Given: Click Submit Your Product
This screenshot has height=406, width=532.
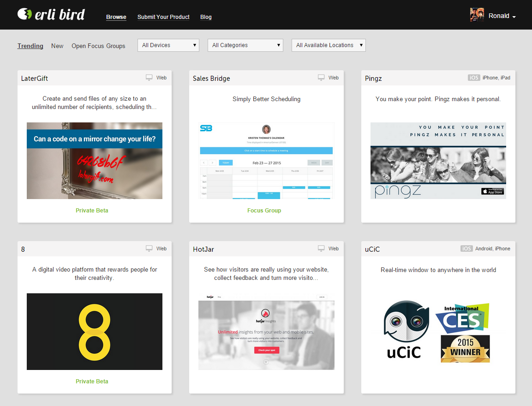Looking at the screenshot, I should click(x=163, y=17).
